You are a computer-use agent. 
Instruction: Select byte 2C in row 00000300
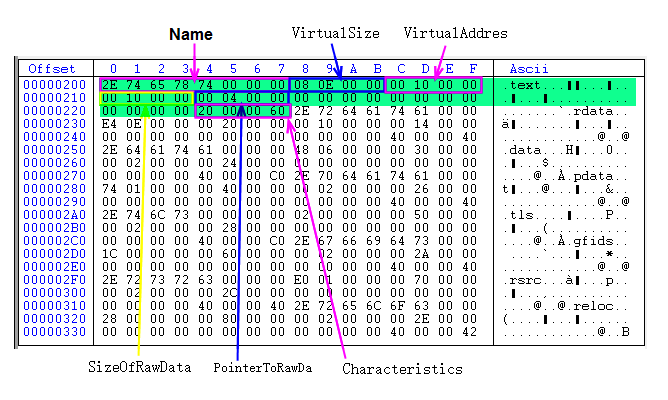(x=229, y=293)
